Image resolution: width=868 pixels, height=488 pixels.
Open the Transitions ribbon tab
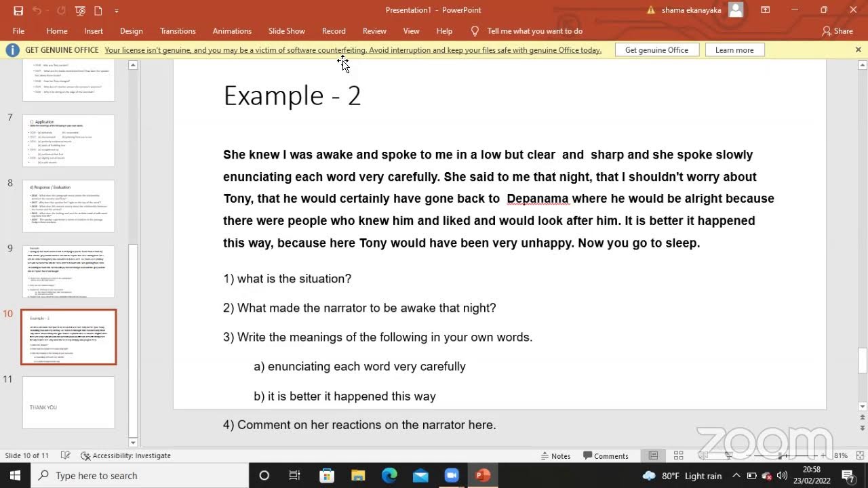pos(178,31)
